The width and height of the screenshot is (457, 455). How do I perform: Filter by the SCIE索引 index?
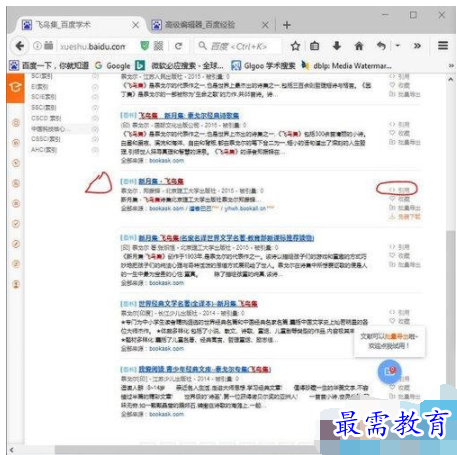[x=44, y=97]
